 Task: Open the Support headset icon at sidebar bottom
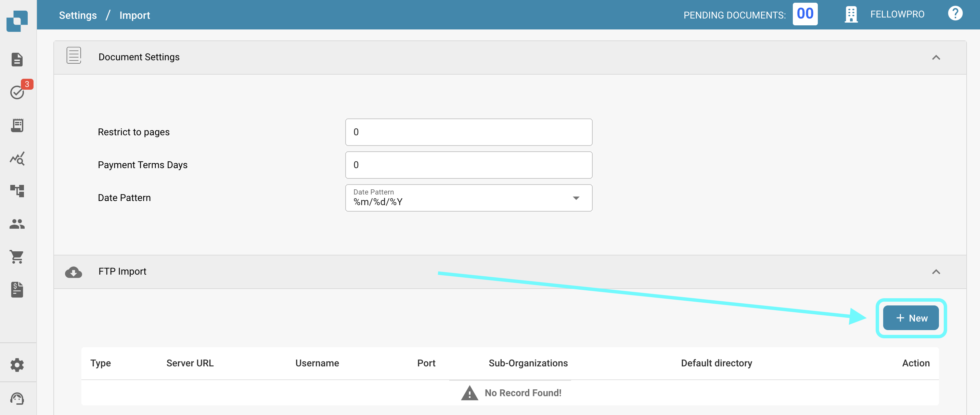17,399
